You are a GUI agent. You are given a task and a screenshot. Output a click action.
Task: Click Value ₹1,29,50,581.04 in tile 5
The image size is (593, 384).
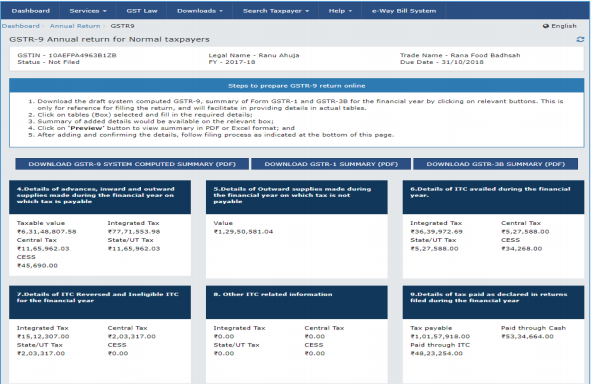(x=243, y=232)
